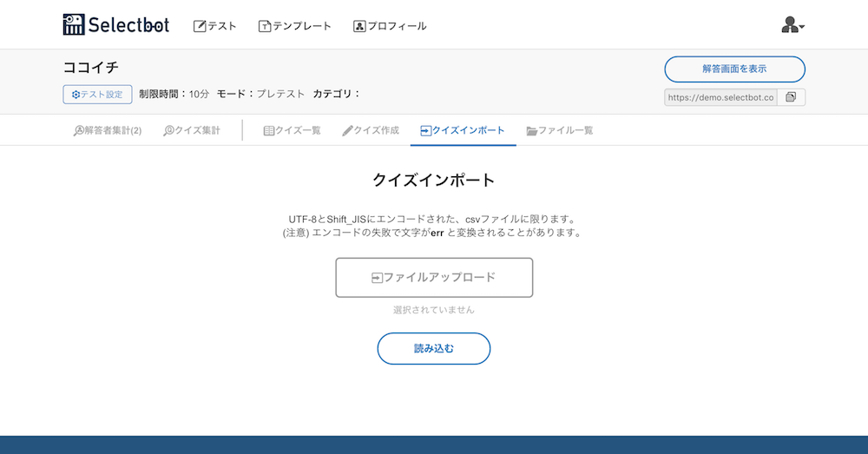Click the Selectbot wordmark text

point(128,25)
